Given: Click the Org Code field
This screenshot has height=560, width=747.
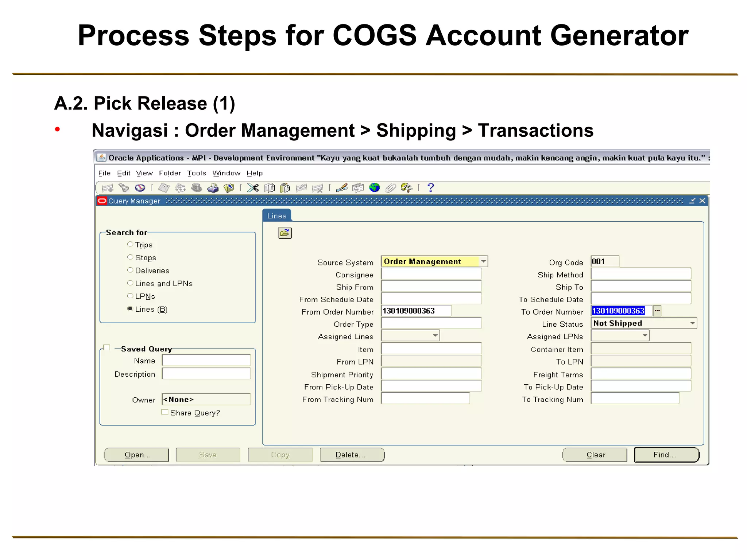Looking at the screenshot, I should (x=605, y=261).
